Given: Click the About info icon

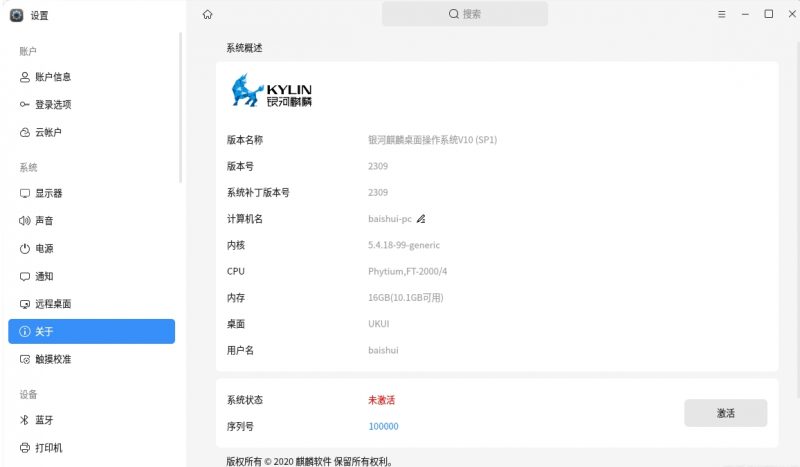Looking at the screenshot, I should click(x=24, y=331).
